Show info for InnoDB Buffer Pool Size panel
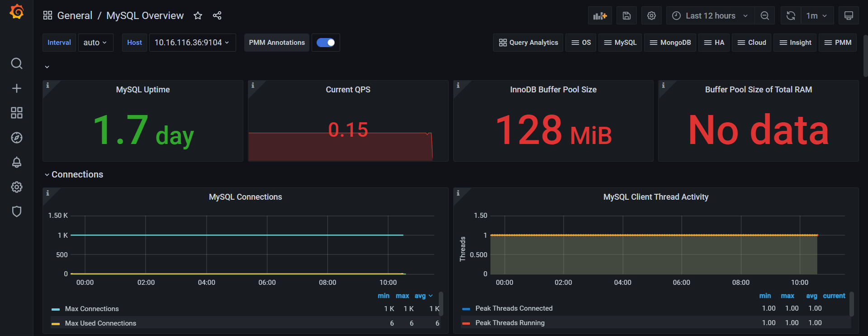868x336 pixels. pos(458,85)
